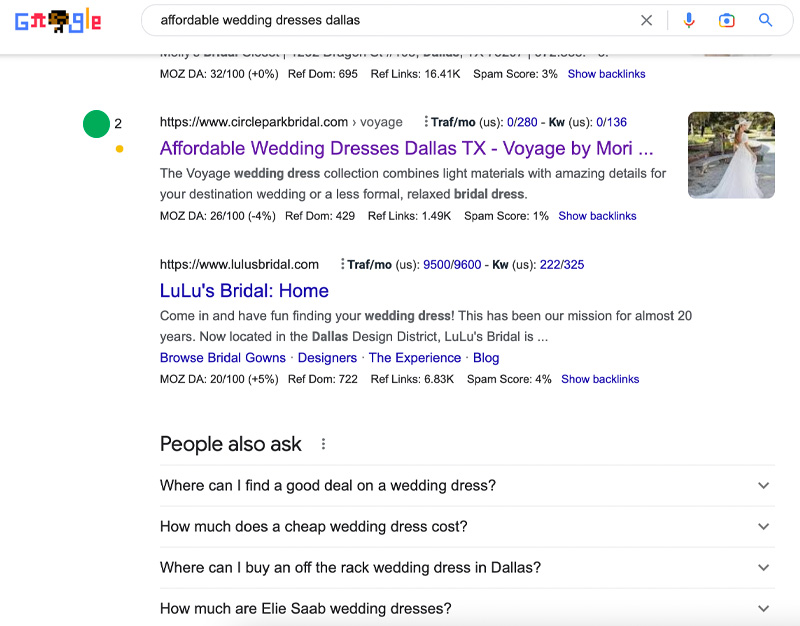
Task: Click the 'People also ask' heading
Action: [231, 444]
